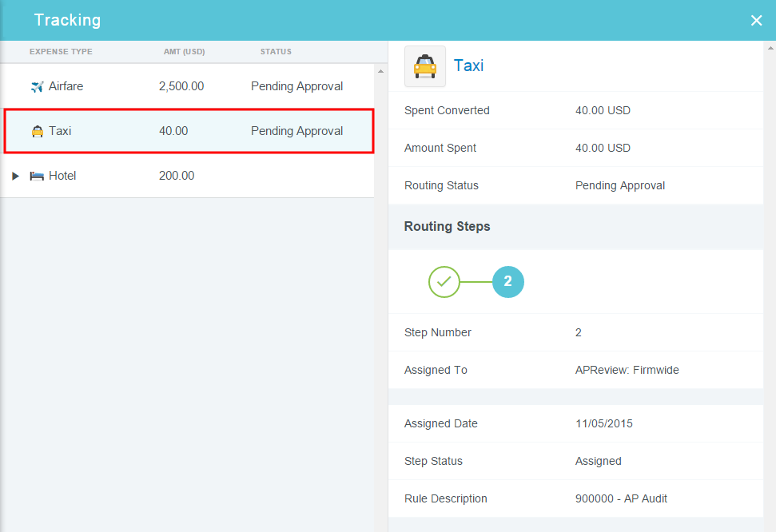Click the Routing Steps section header

(447, 227)
